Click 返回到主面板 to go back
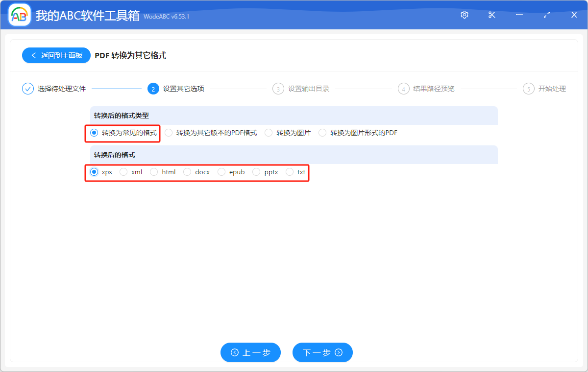The width and height of the screenshot is (588, 372). (x=56, y=55)
